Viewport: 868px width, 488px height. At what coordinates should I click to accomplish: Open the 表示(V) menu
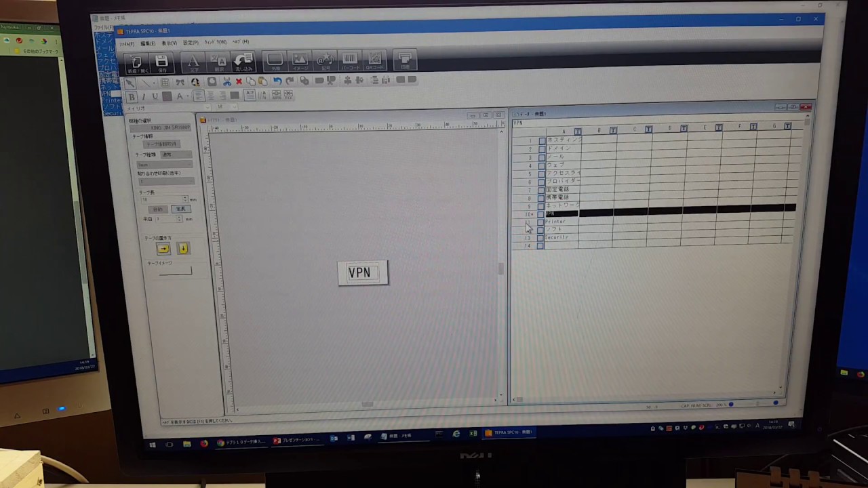pos(169,43)
